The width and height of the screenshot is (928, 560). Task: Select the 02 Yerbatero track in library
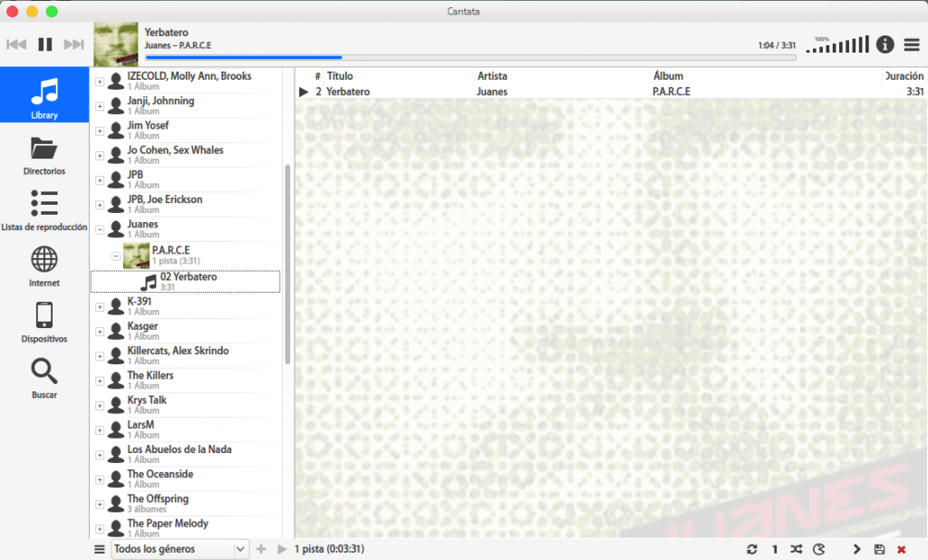185,281
